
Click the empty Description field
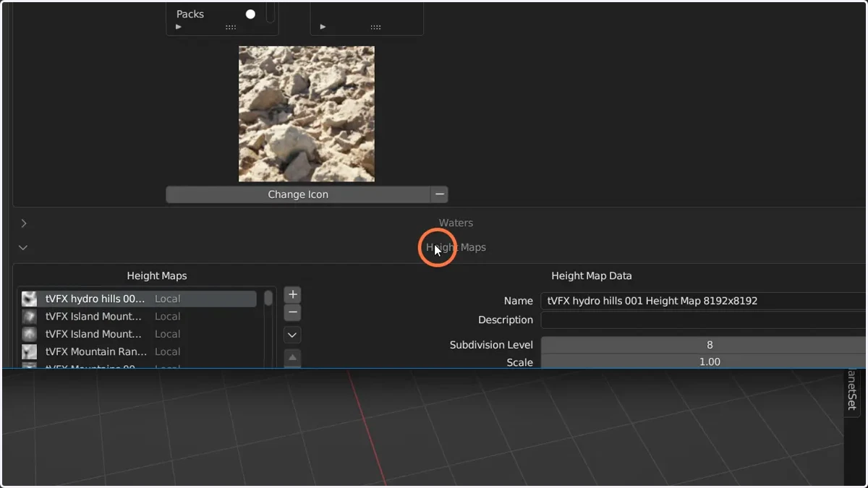pyautogui.click(x=703, y=320)
